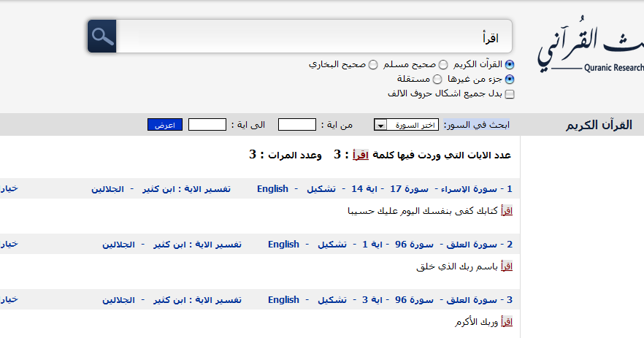Viewport: 644px width, 338px height.
Task: Click the سورة 17 link in first result
Action: pyautogui.click(x=409, y=189)
